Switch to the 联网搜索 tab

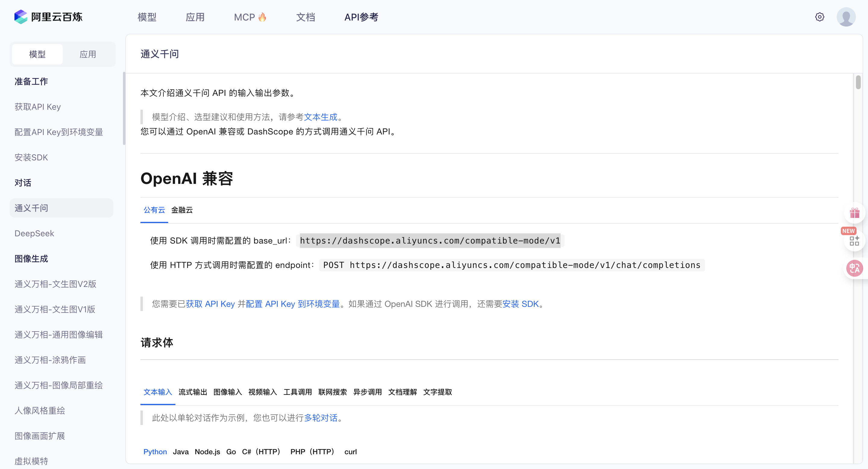[x=332, y=392]
